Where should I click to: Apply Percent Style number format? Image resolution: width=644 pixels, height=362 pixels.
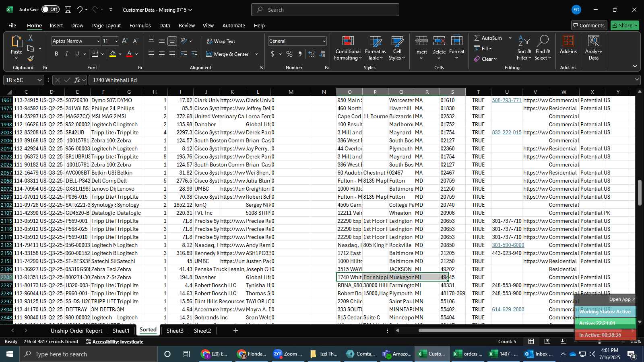coord(289,54)
